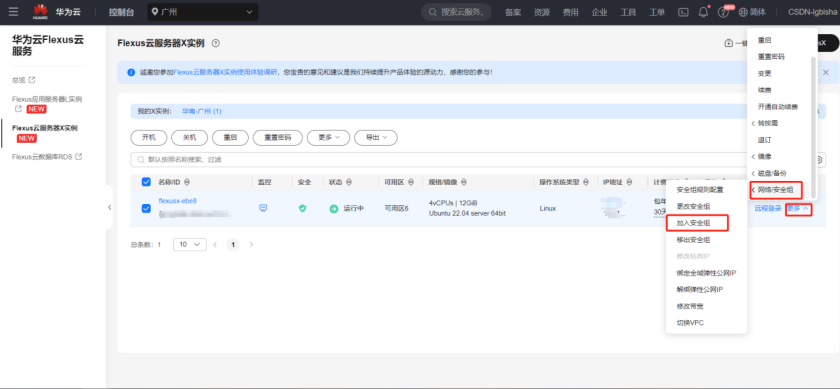
Task: Open the region selector showing 广州
Action: coord(202,12)
